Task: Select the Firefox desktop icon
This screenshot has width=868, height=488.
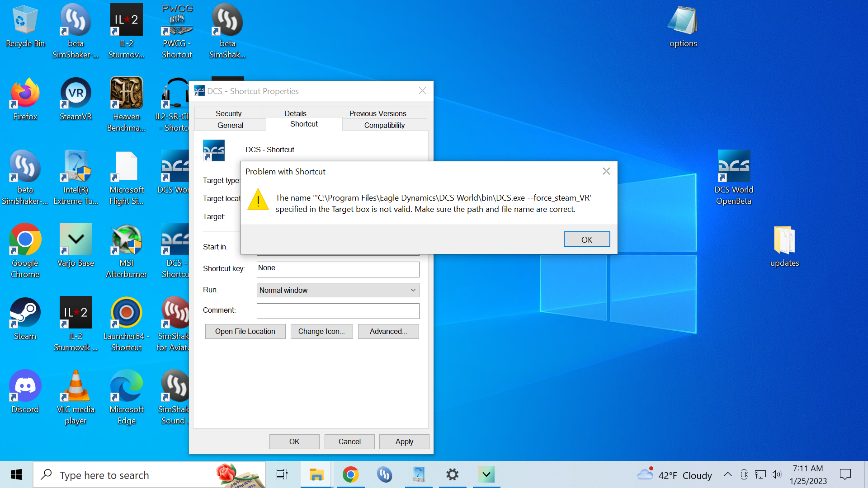Action: click(x=25, y=99)
